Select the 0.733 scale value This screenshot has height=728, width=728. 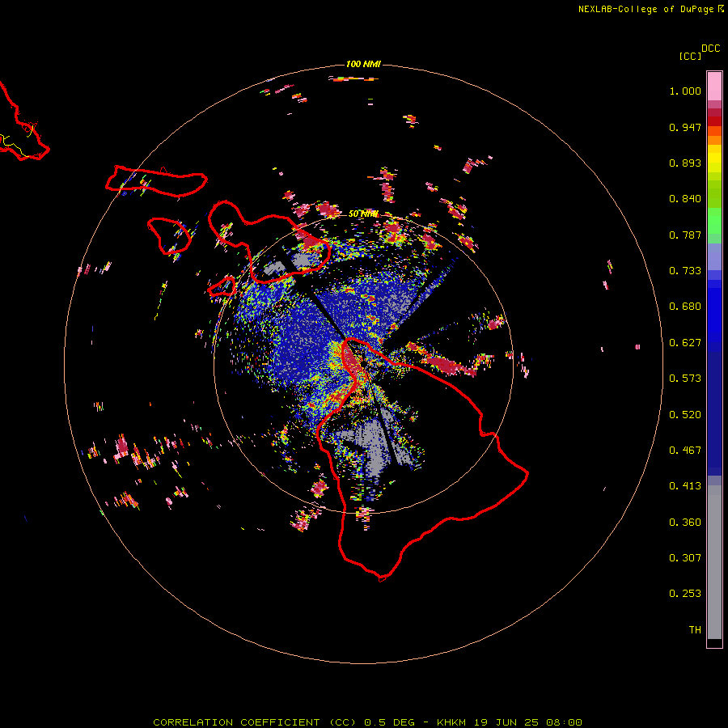click(x=685, y=271)
